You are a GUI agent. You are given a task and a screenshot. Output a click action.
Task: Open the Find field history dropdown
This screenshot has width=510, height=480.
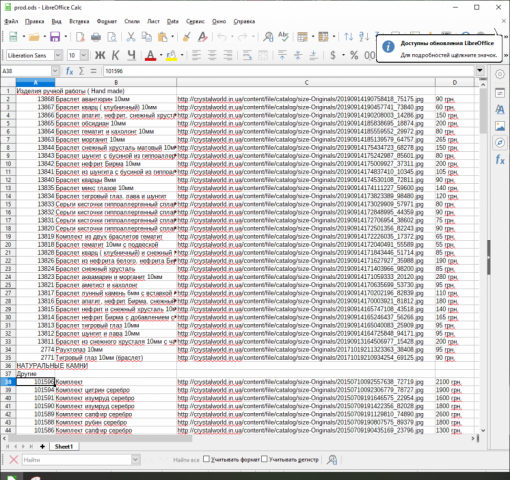135,460
